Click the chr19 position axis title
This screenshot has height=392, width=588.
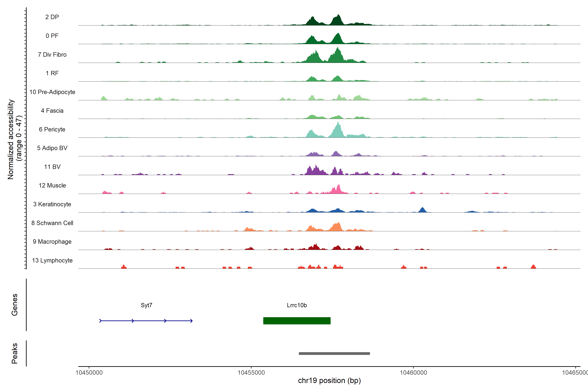pyautogui.click(x=329, y=381)
